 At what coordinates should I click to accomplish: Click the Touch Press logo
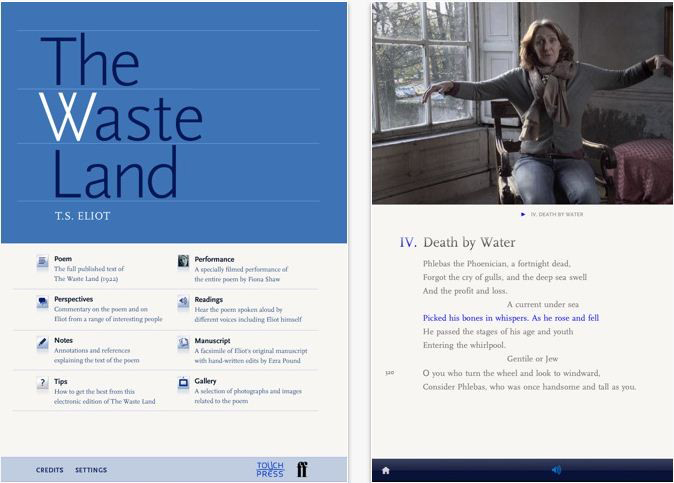[270, 470]
